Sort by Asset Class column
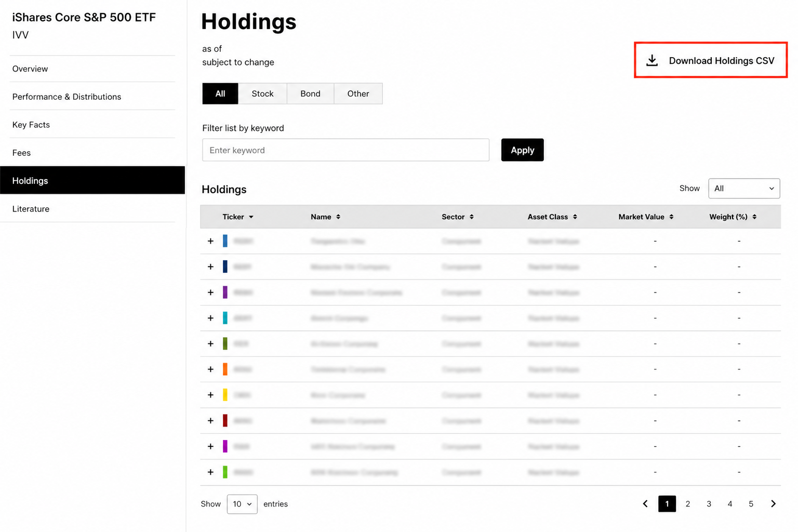798x532 pixels. (x=552, y=217)
